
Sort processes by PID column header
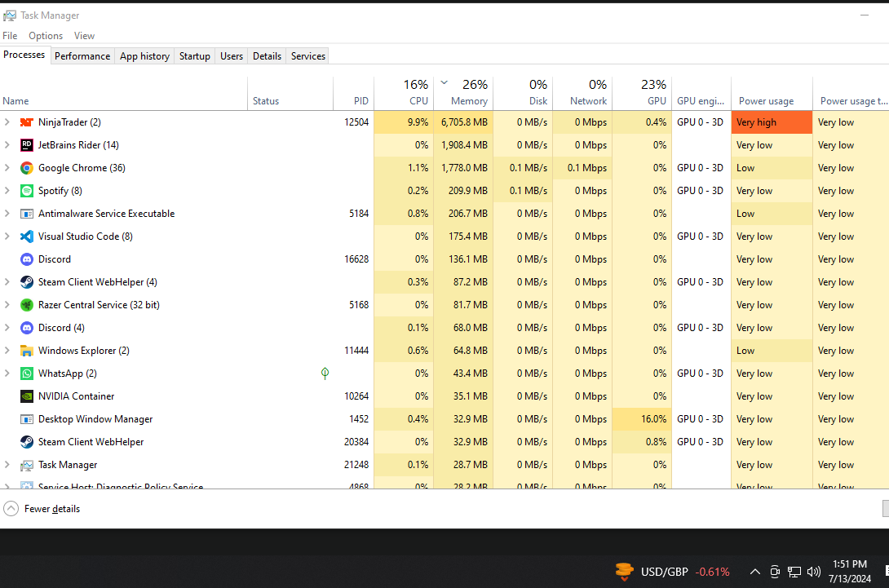click(x=353, y=93)
